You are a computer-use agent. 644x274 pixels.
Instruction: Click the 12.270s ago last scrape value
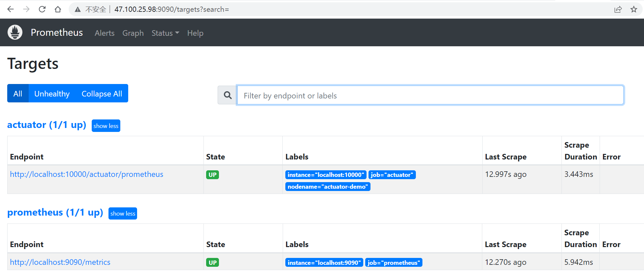(506, 262)
